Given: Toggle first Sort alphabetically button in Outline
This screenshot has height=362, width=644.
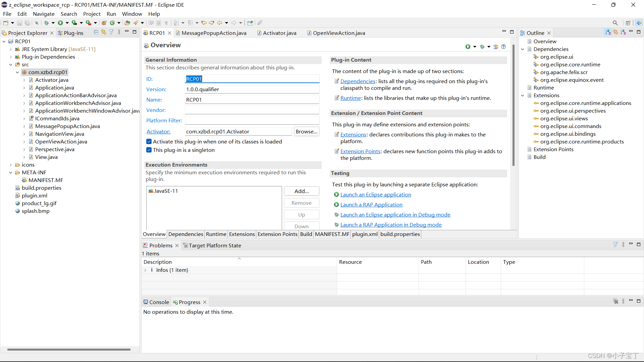Looking at the screenshot, I should click(608, 32).
